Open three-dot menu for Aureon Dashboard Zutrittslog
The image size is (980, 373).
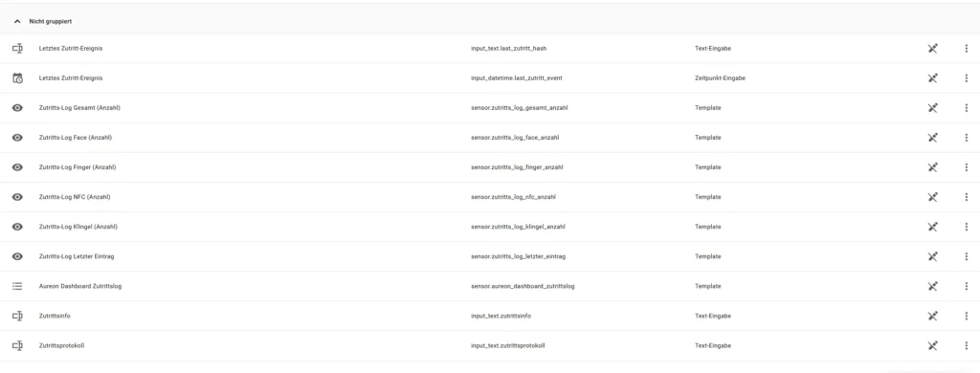click(967, 286)
